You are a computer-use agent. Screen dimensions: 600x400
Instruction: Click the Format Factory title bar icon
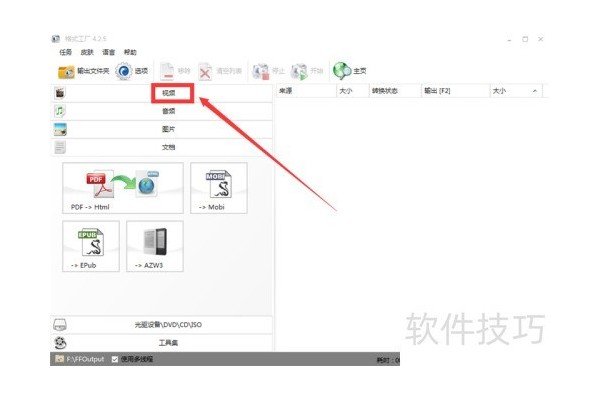(56, 39)
